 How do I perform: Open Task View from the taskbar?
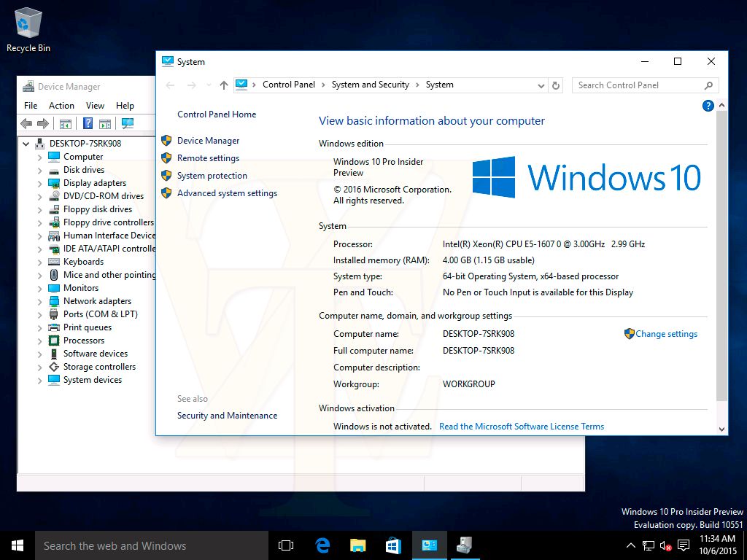[x=286, y=545]
